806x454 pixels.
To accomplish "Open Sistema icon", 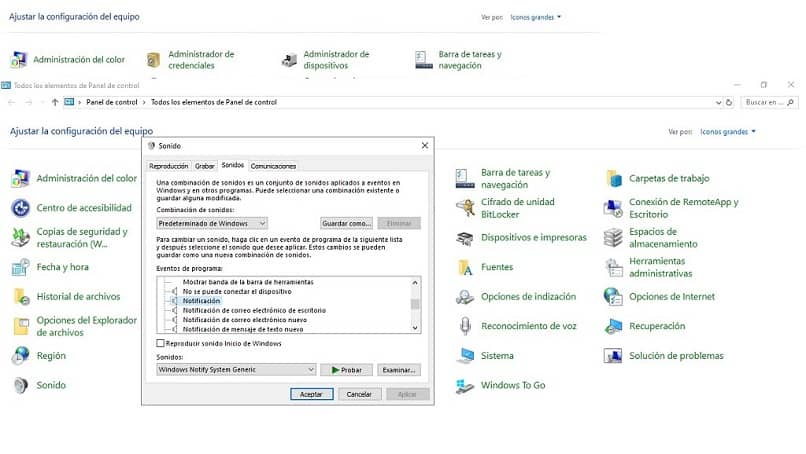I will coord(465,356).
